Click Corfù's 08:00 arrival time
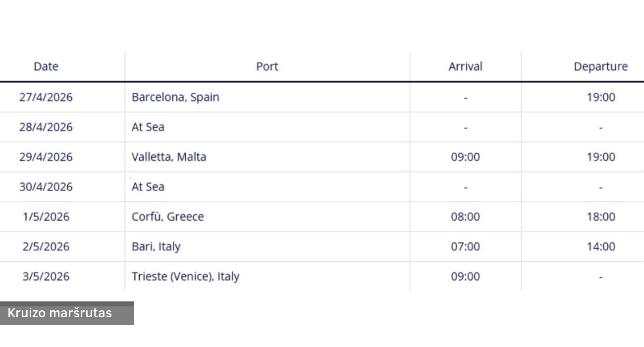 [x=465, y=217]
